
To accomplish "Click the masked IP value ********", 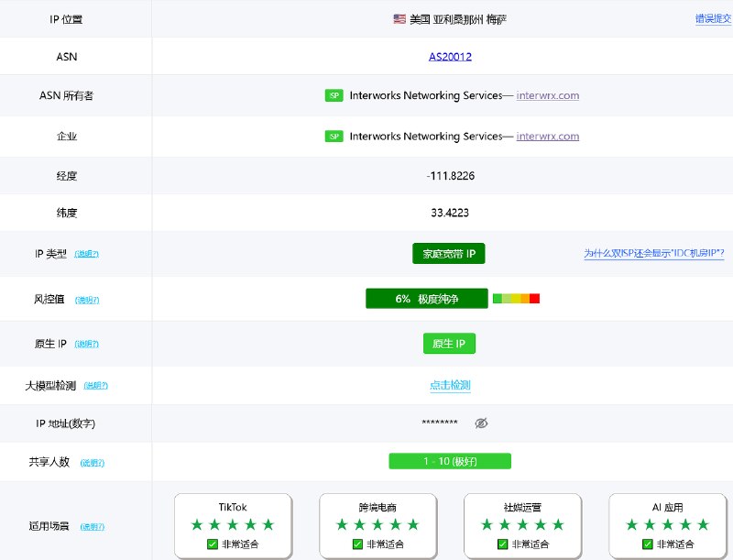I will click(x=440, y=423).
